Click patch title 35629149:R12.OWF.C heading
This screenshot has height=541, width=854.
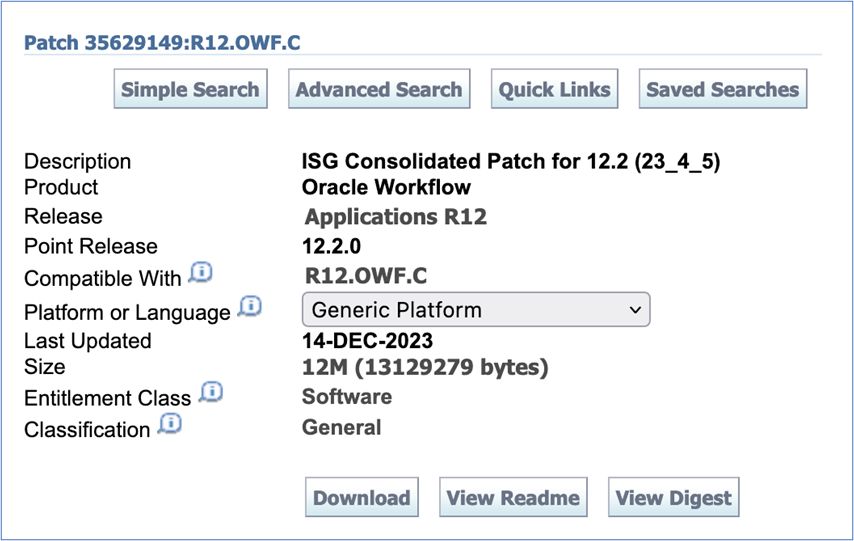pyautogui.click(x=162, y=42)
